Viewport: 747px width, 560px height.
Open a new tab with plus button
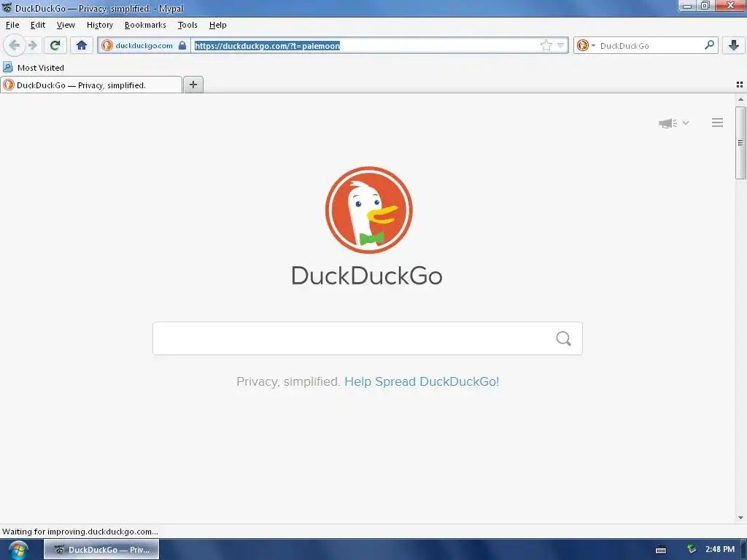point(193,85)
